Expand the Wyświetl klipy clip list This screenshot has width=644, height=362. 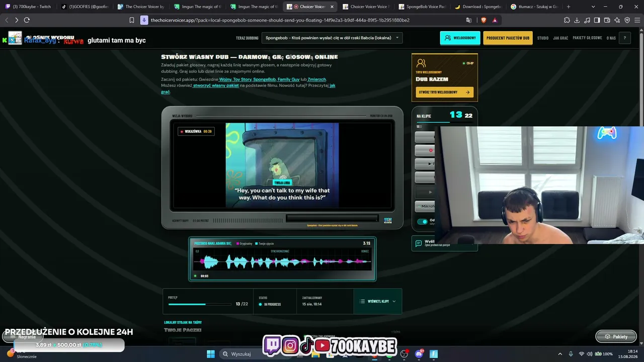click(x=378, y=301)
